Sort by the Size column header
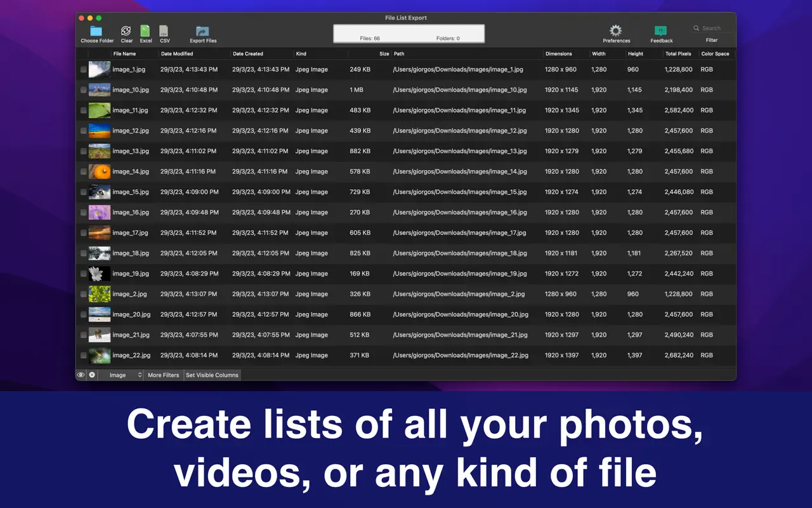The width and height of the screenshot is (812, 508). (384, 53)
